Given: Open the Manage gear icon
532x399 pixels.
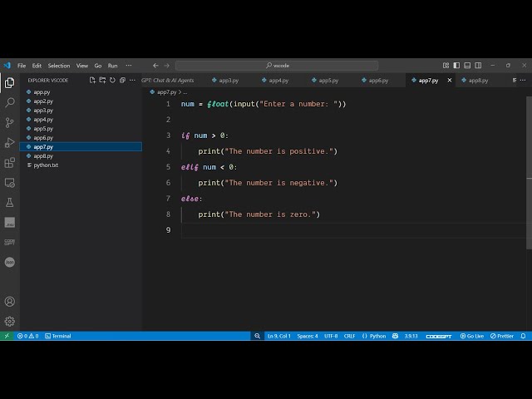Looking at the screenshot, I should coord(9,321).
